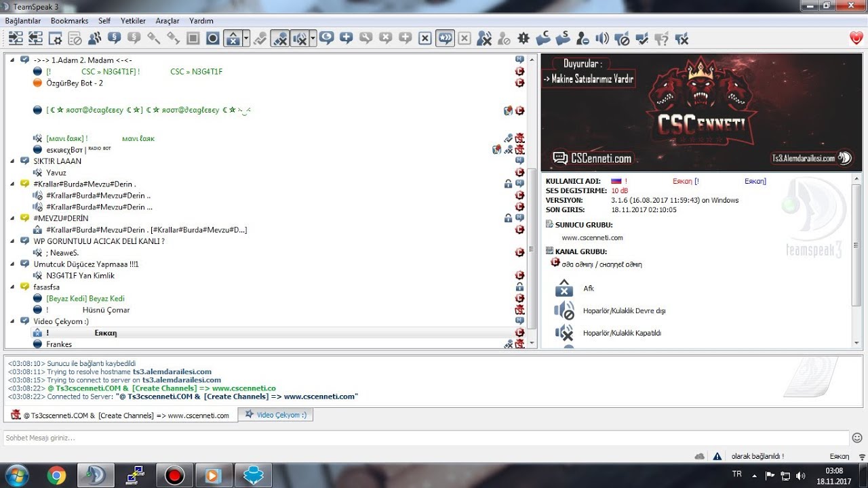
Task: Collapse the WP GORUNTULU ACICAK channel
Action: pos(12,241)
